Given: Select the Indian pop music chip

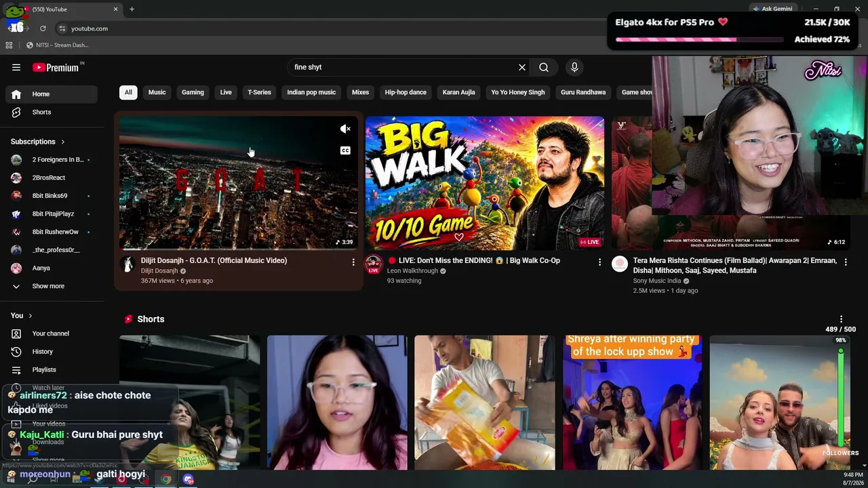Looking at the screenshot, I should click(x=311, y=92).
